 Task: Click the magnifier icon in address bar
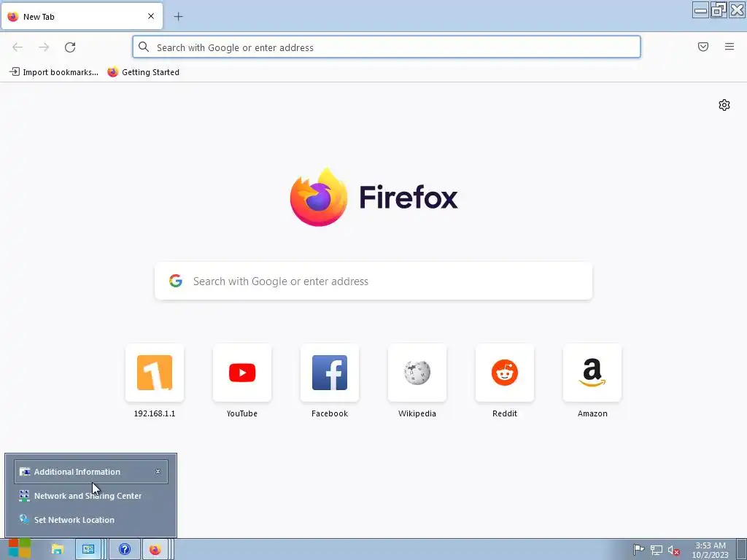point(144,47)
